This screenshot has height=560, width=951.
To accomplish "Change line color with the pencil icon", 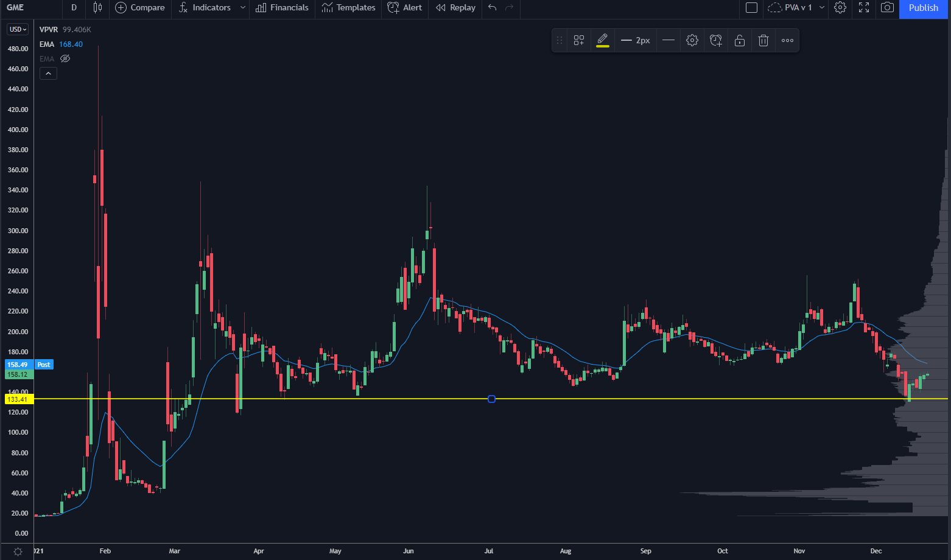I will 603,40.
